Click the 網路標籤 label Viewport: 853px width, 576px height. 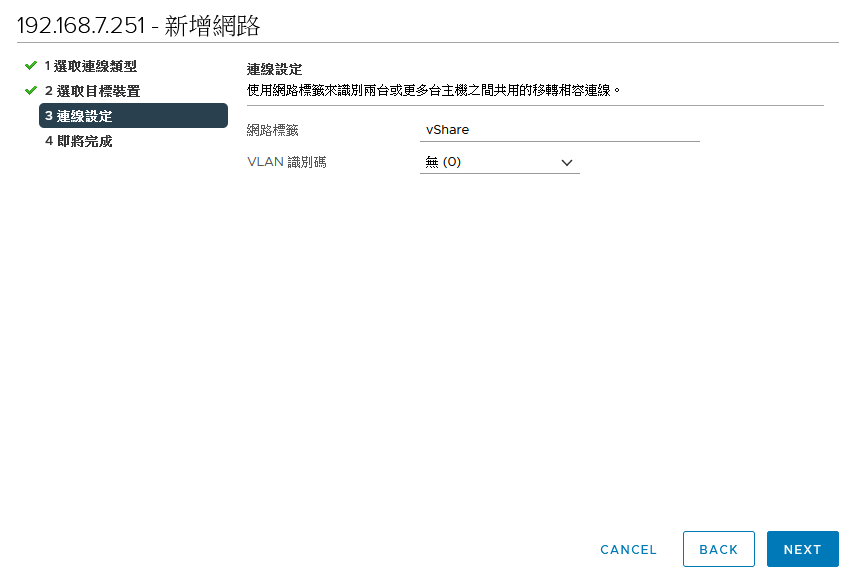tap(273, 130)
